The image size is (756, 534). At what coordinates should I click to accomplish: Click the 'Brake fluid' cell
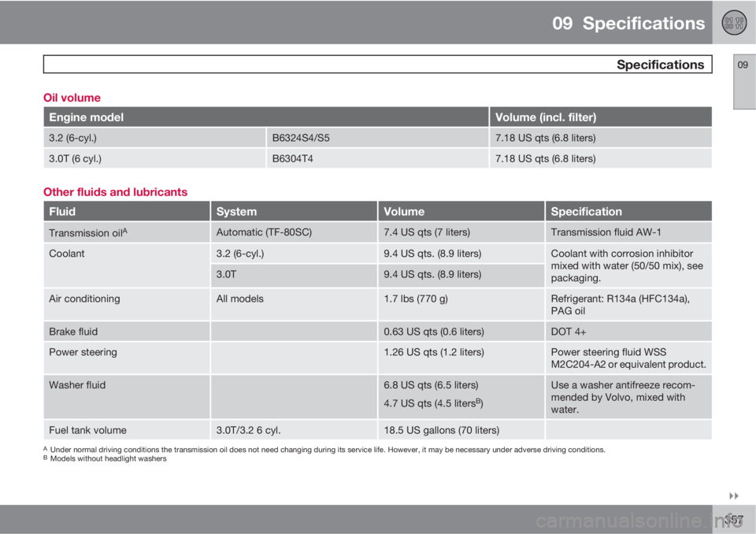click(x=127, y=332)
